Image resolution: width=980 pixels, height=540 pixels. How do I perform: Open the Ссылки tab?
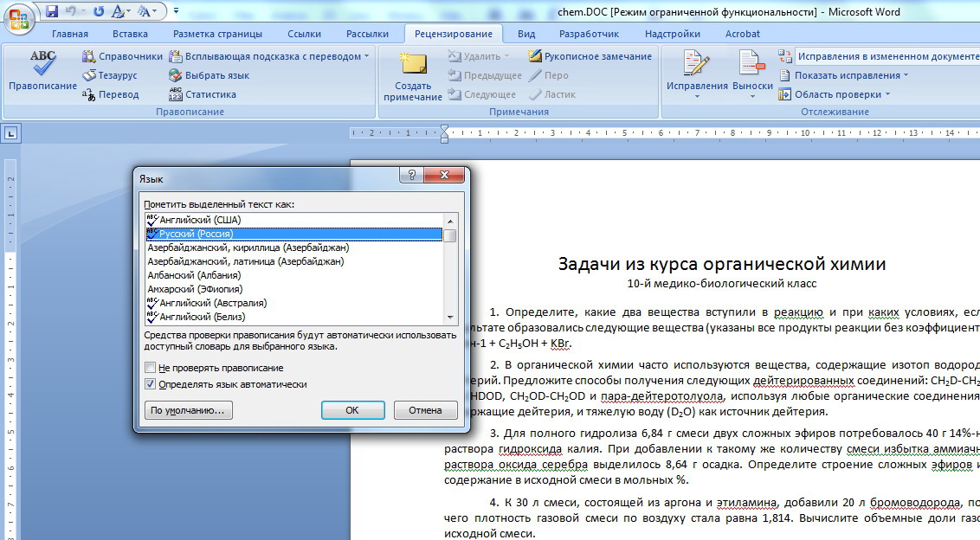pyautogui.click(x=305, y=34)
